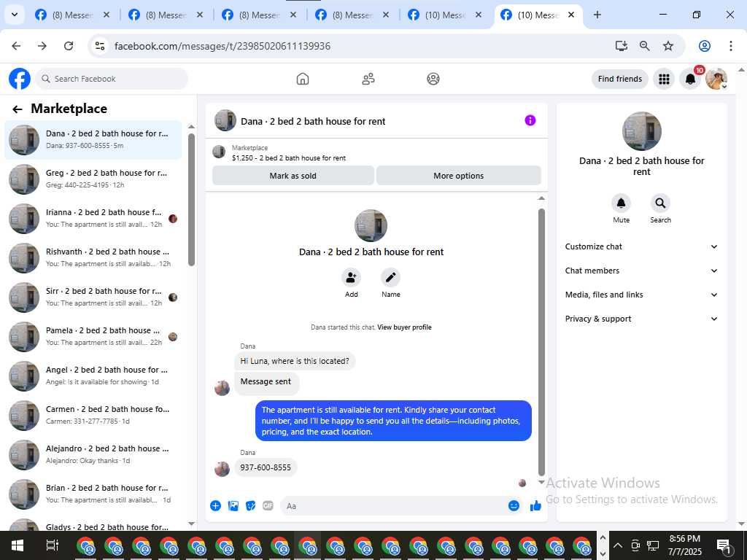The width and height of the screenshot is (747, 560).
Task: Open taskbar clock showing 8:56 PM
Action: point(684,545)
